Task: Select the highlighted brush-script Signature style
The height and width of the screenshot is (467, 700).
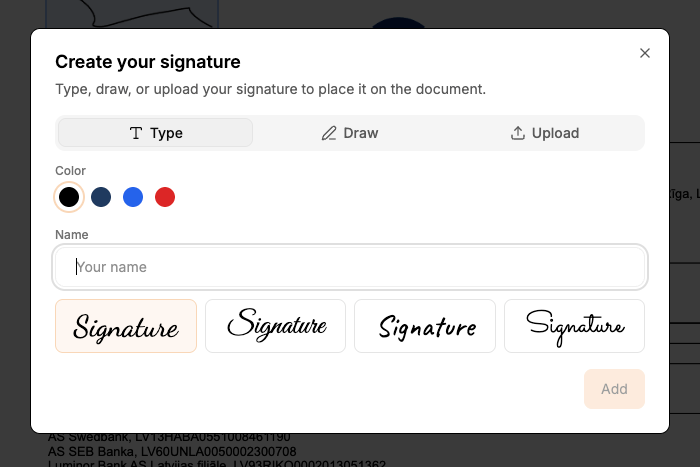Action: [x=126, y=326]
